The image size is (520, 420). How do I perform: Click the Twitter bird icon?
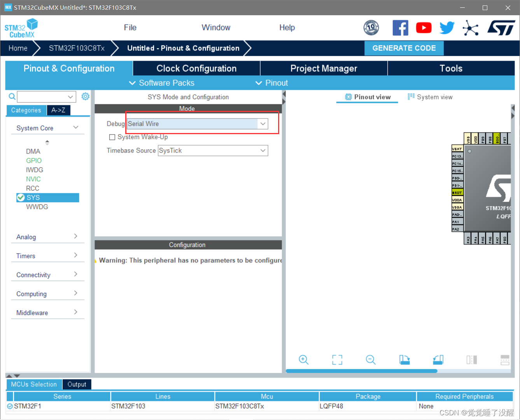pos(447,28)
